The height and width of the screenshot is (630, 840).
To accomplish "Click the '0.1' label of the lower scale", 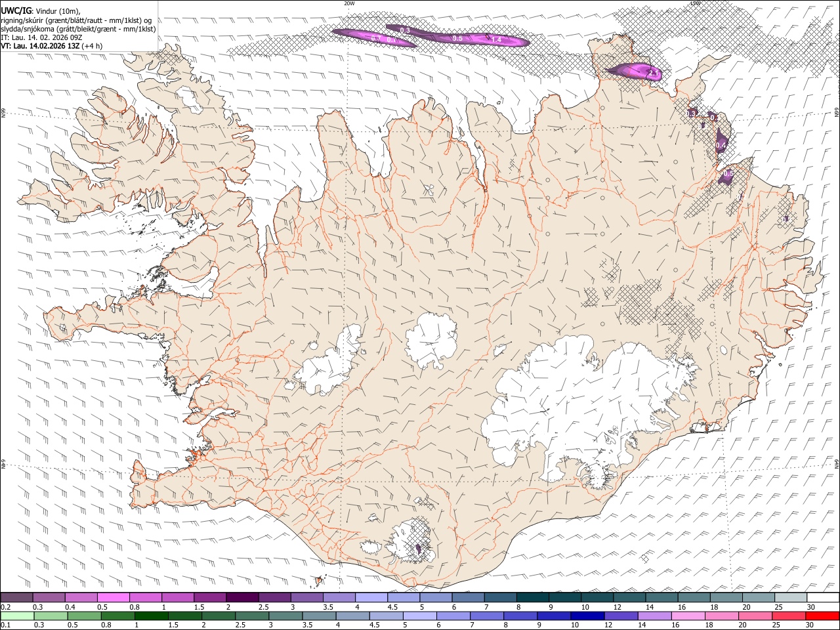I will [5, 625].
